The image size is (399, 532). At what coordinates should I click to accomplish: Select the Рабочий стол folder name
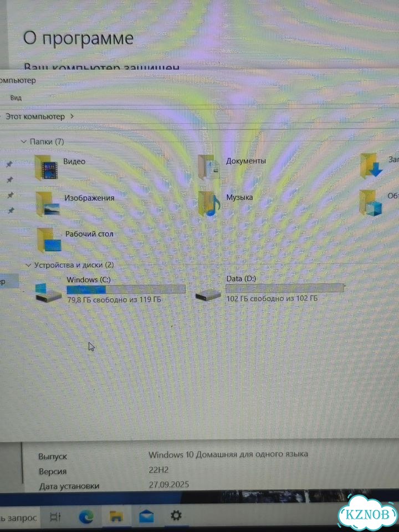pos(89,234)
